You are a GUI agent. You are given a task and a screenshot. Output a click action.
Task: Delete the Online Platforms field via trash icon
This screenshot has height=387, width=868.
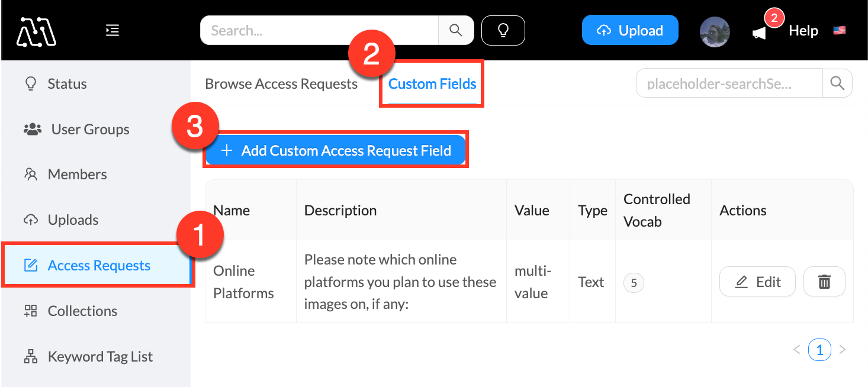[824, 282]
